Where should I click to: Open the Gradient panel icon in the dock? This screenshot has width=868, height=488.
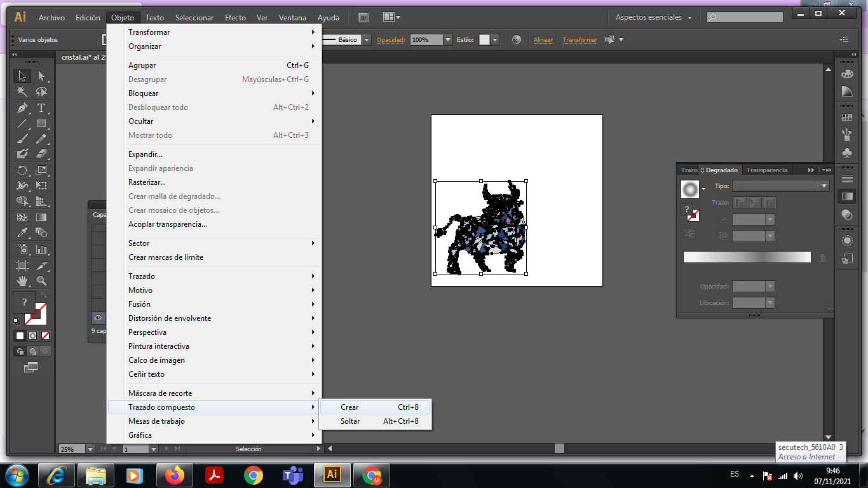click(847, 196)
